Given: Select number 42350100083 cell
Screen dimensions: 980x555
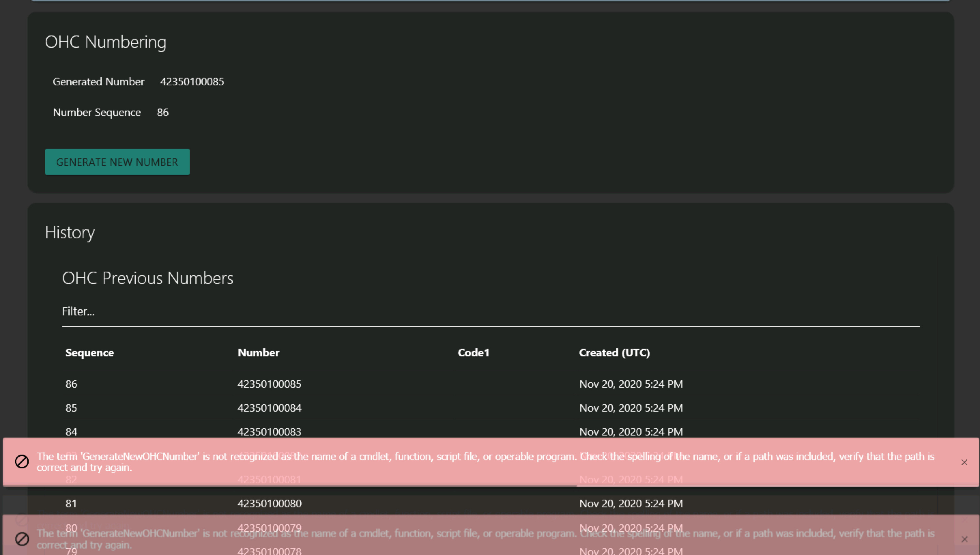Looking at the screenshot, I should (x=269, y=431).
